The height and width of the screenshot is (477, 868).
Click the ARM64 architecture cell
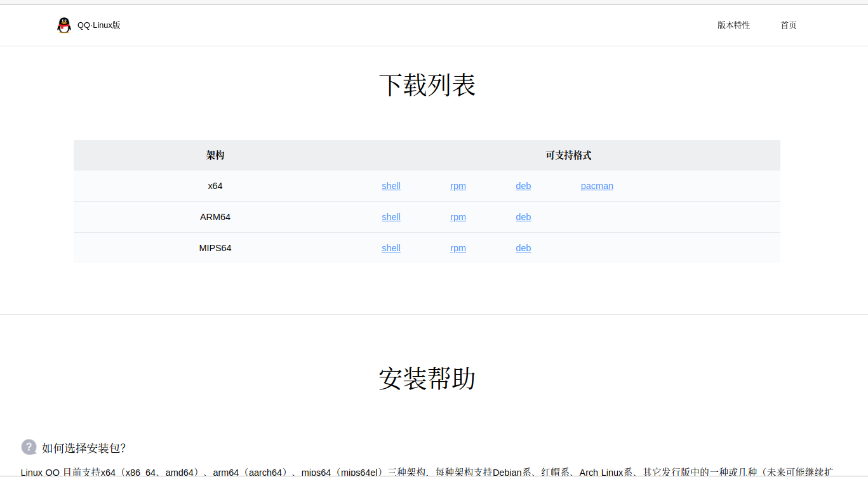point(215,217)
